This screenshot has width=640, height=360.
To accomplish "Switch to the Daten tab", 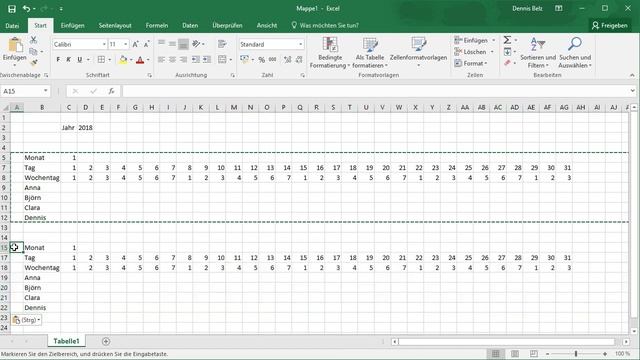I will 190,25.
